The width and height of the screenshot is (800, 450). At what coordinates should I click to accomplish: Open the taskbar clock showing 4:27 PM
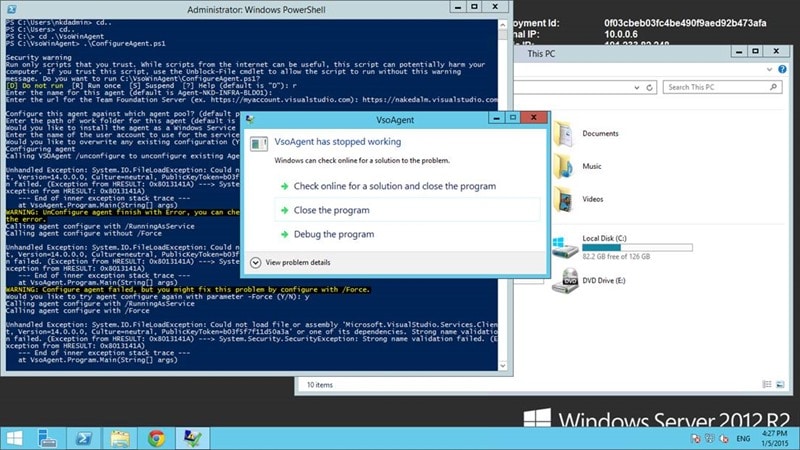click(775, 438)
